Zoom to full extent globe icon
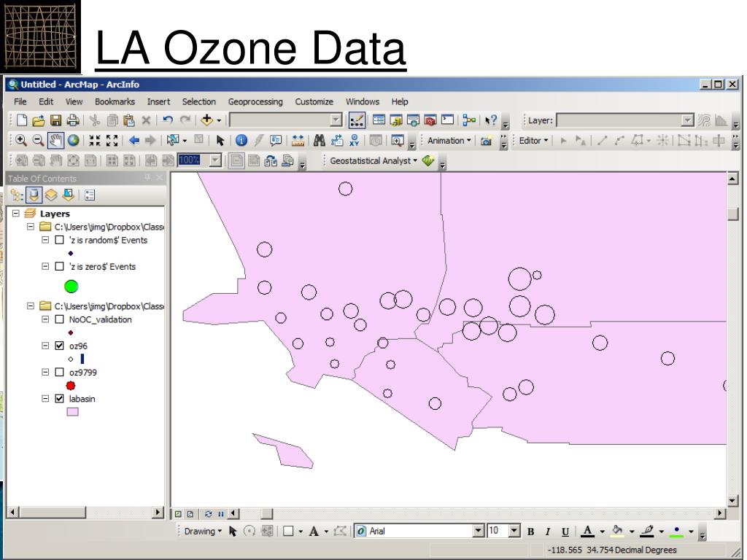This screenshot has width=747, height=560. tap(74, 141)
